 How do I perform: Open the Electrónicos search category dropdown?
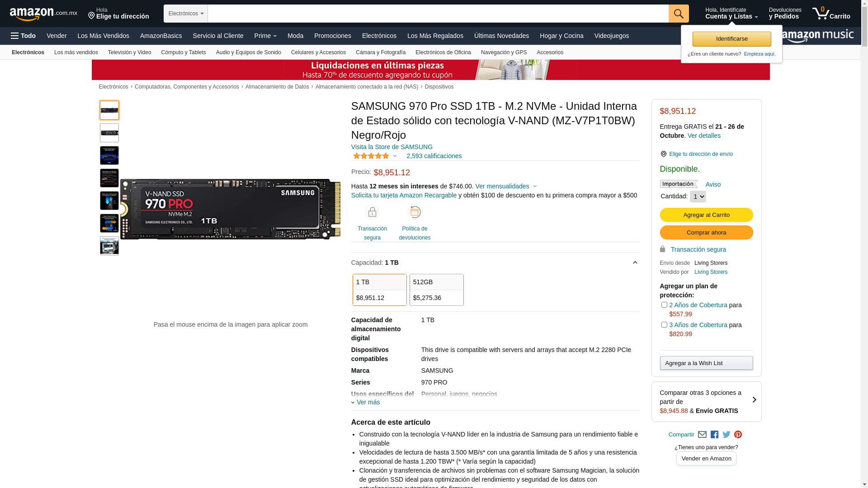point(185,14)
